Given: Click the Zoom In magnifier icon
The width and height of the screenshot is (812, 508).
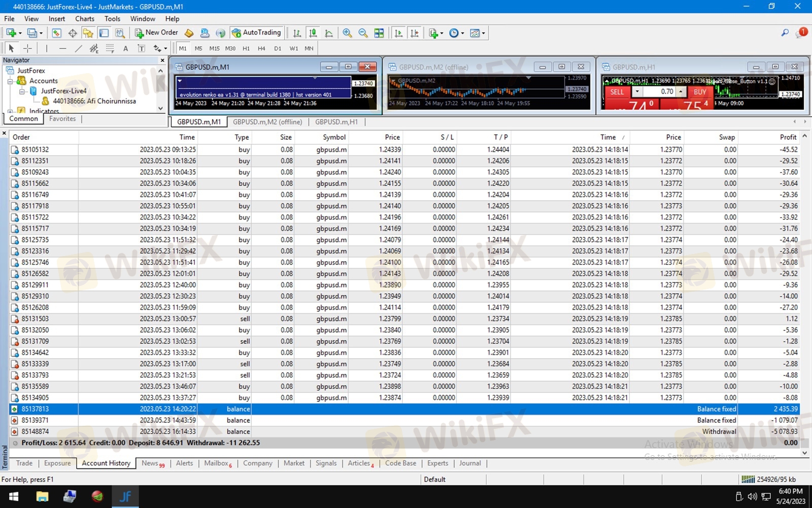Looking at the screenshot, I should 347,33.
